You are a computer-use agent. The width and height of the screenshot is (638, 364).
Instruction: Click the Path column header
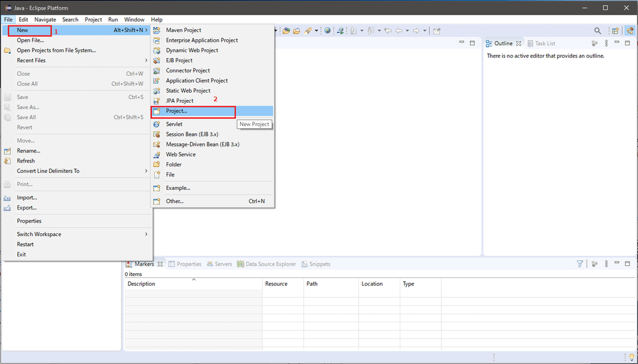(332, 284)
